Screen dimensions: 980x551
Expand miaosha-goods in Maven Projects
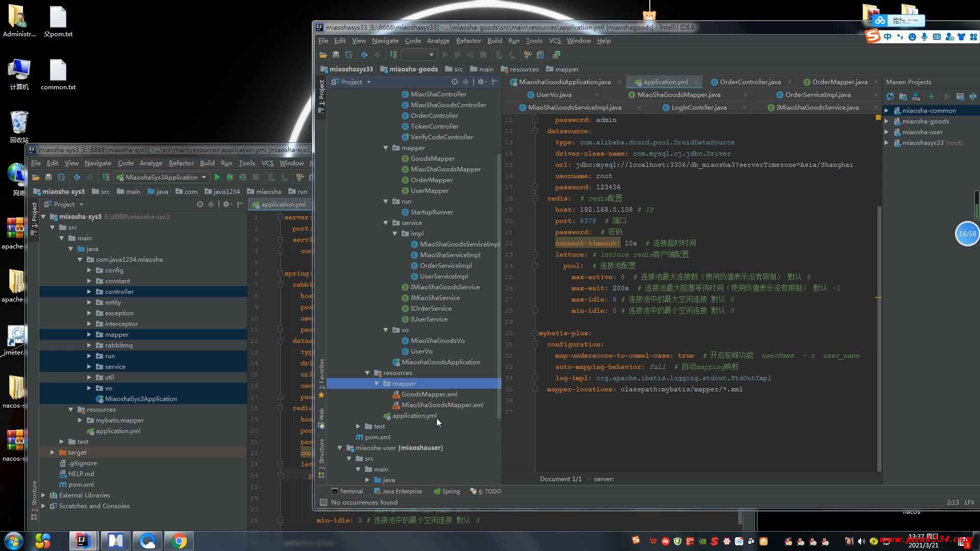point(887,121)
